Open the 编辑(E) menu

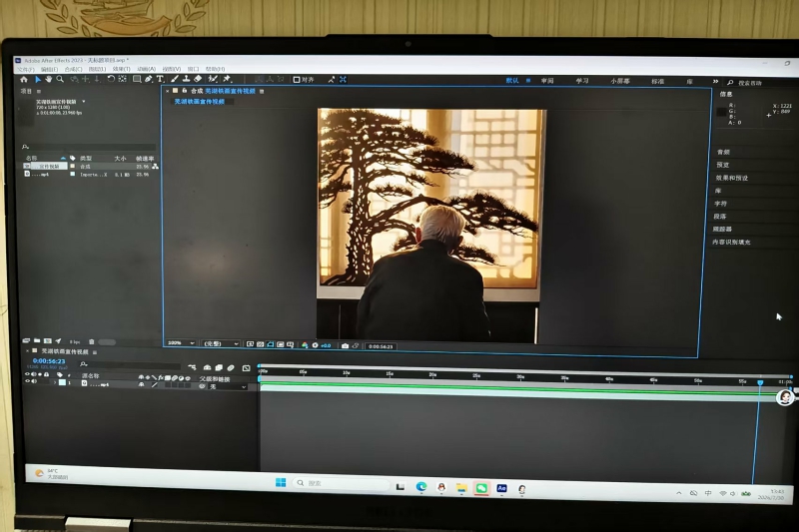[x=49, y=69]
